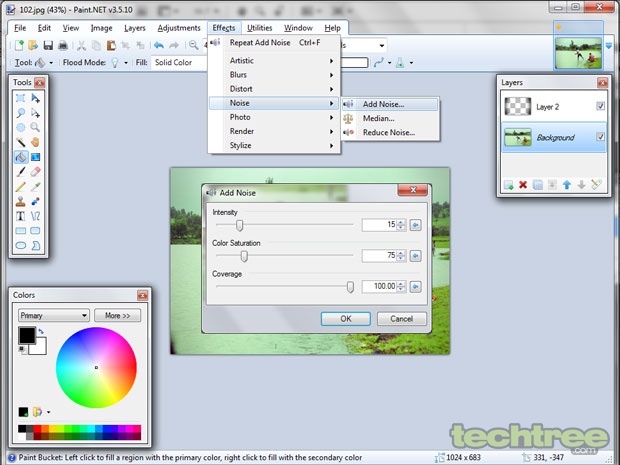Click the Coverage value field
620x465 pixels.
coord(379,287)
